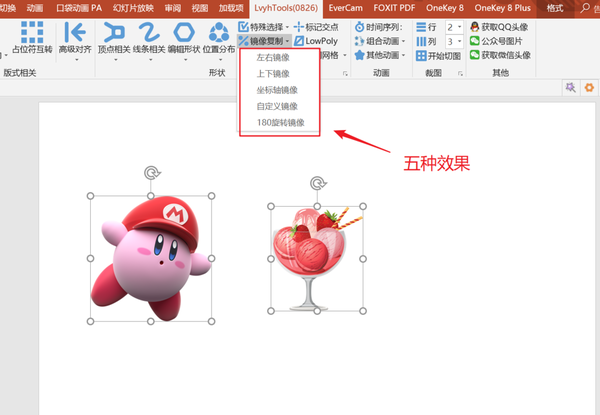This screenshot has height=415, width=600.
Task: Click the 时间序列 clock icon
Action: [x=359, y=27]
